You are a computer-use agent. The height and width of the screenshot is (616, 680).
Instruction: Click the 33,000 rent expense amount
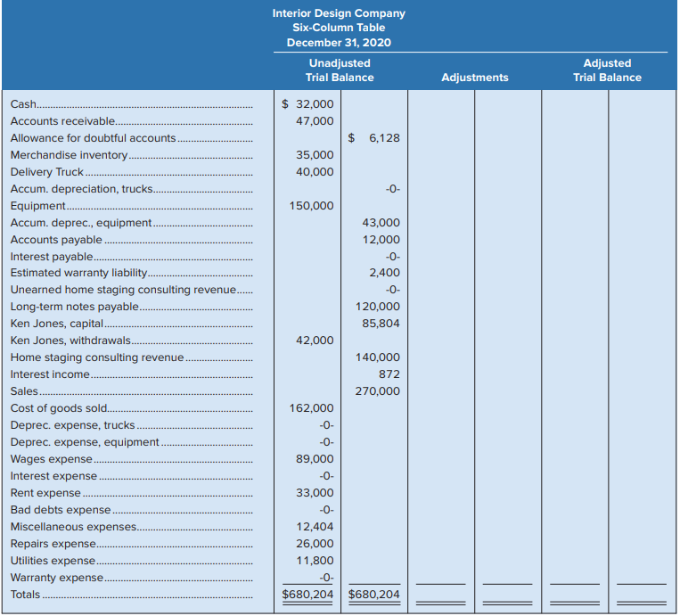click(315, 492)
